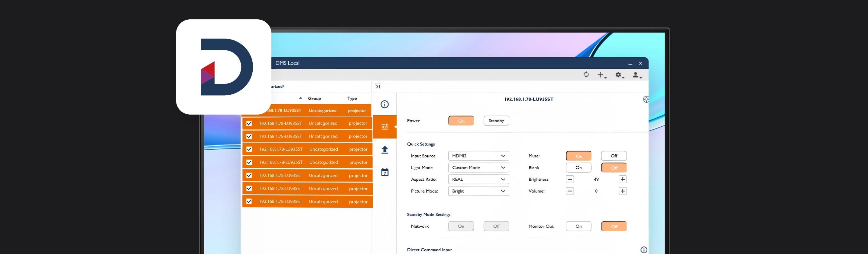Increase Brightness with the plus button
The width and height of the screenshot is (868, 254).
point(622,179)
